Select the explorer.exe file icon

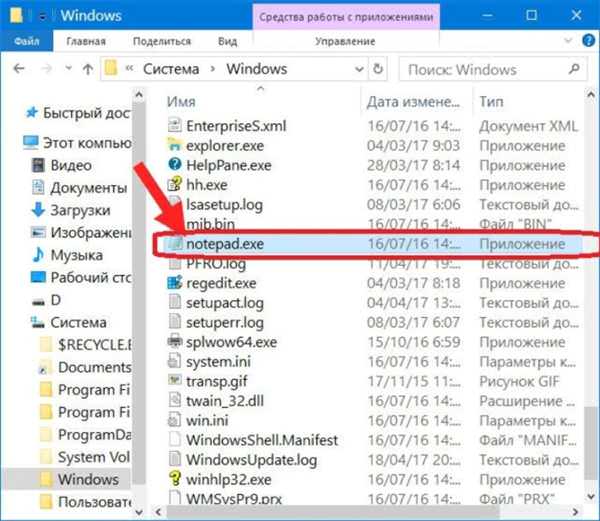pyautogui.click(x=174, y=144)
